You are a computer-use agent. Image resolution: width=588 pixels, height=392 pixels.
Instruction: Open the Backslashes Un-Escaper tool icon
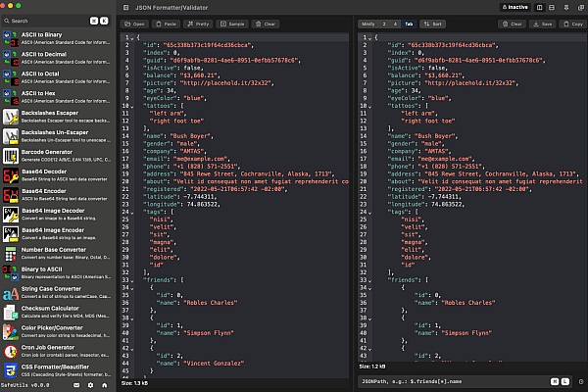coord(11,136)
